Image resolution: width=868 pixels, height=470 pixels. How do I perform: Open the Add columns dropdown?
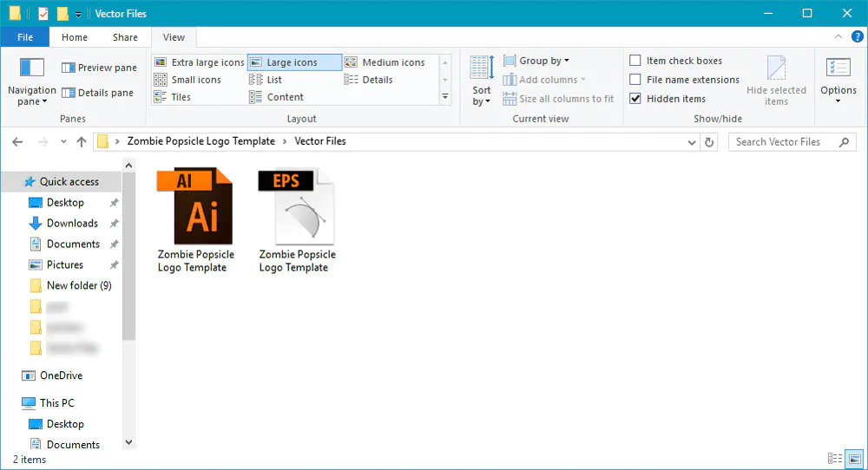pos(543,80)
